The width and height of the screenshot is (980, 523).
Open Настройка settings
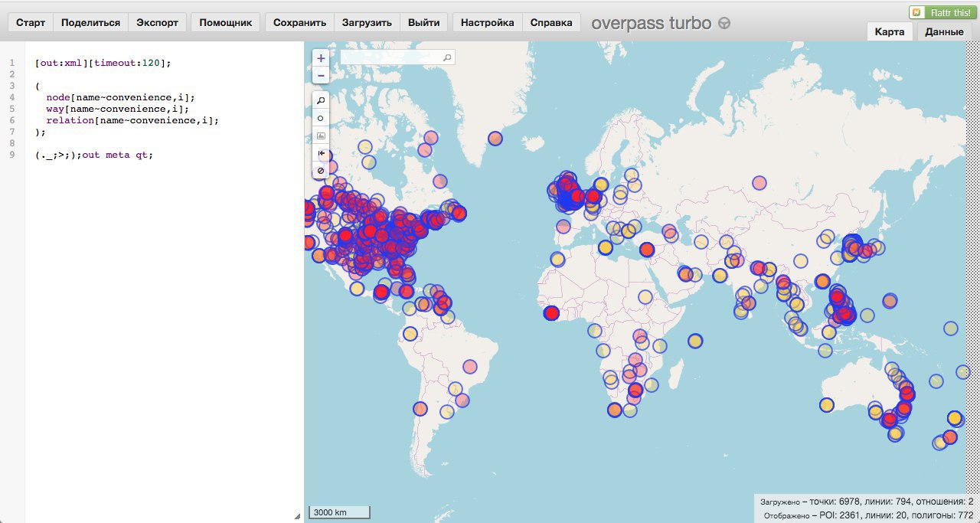tap(488, 22)
